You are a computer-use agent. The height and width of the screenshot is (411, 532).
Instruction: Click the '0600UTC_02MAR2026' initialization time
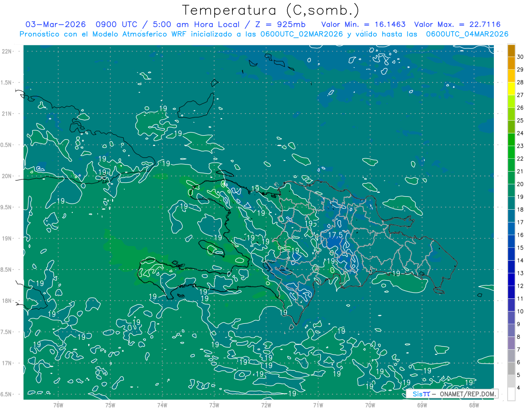tap(301, 34)
